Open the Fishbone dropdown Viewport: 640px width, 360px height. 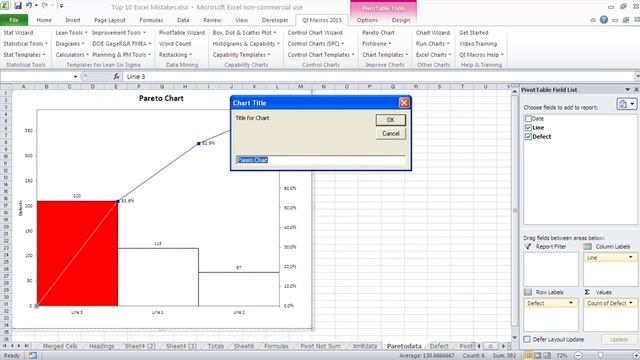(376, 44)
